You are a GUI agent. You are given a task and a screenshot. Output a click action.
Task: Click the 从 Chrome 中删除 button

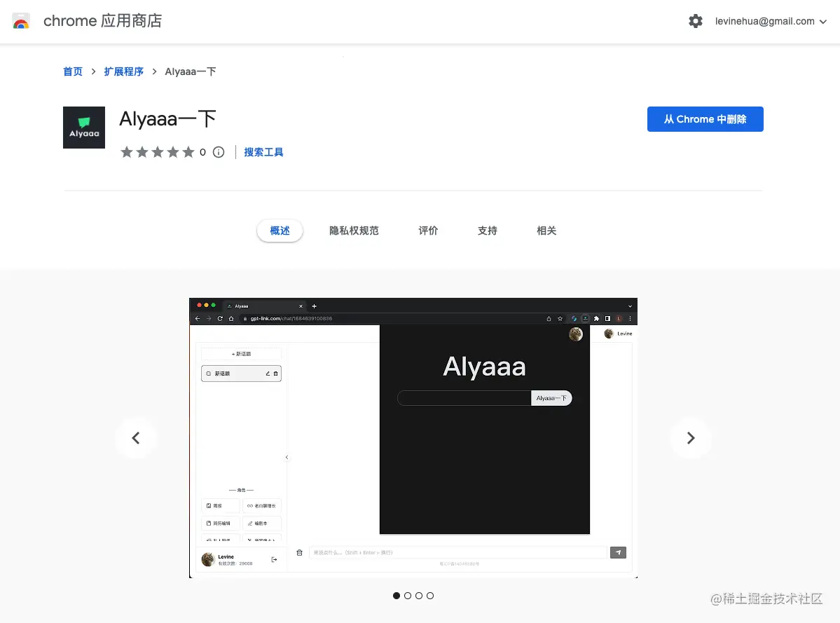705,119
